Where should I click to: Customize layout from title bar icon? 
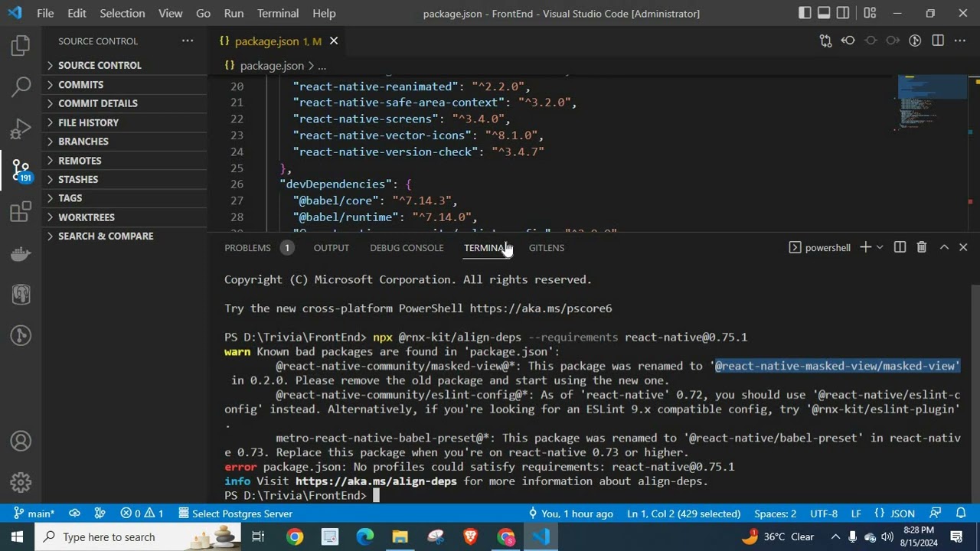[x=870, y=13]
